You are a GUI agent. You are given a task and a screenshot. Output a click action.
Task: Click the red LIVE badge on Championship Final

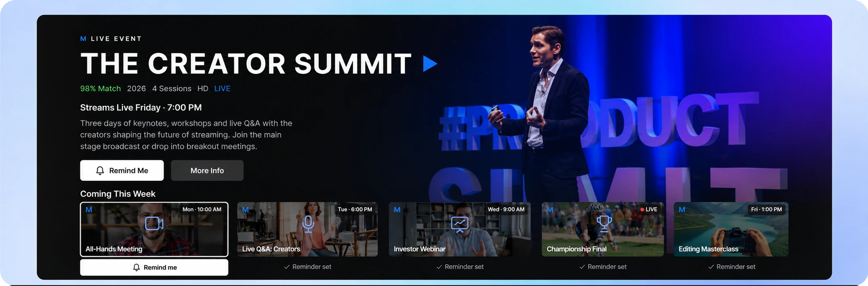click(x=649, y=209)
